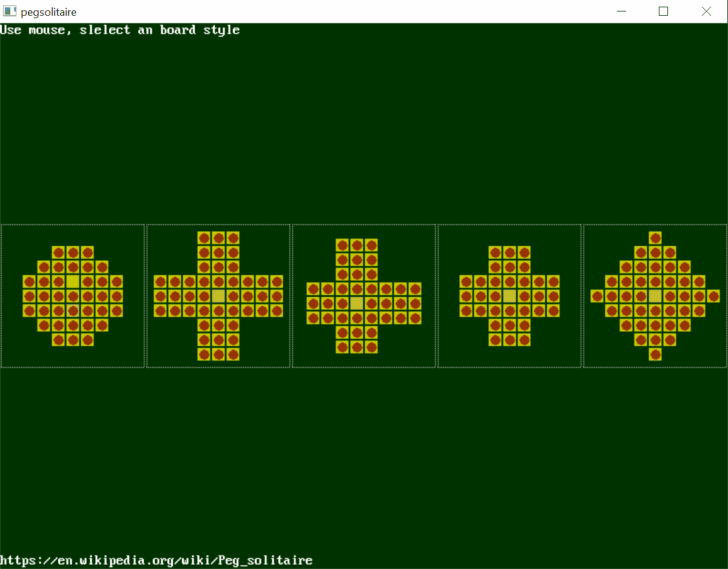The width and height of the screenshot is (728, 569).
Task: Select the octagonal board style on the far left
Action: click(x=73, y=295)
